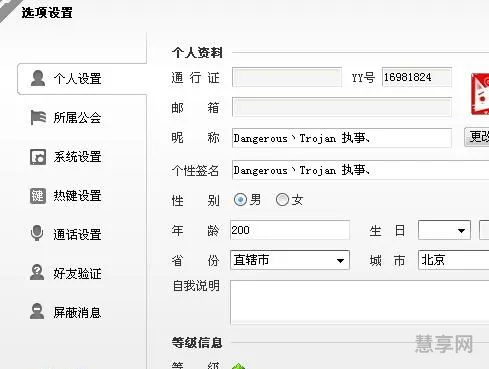Click the 通话设置 microphone icon
This screenshot has width=489, height=369.
[x=37, y=233]
